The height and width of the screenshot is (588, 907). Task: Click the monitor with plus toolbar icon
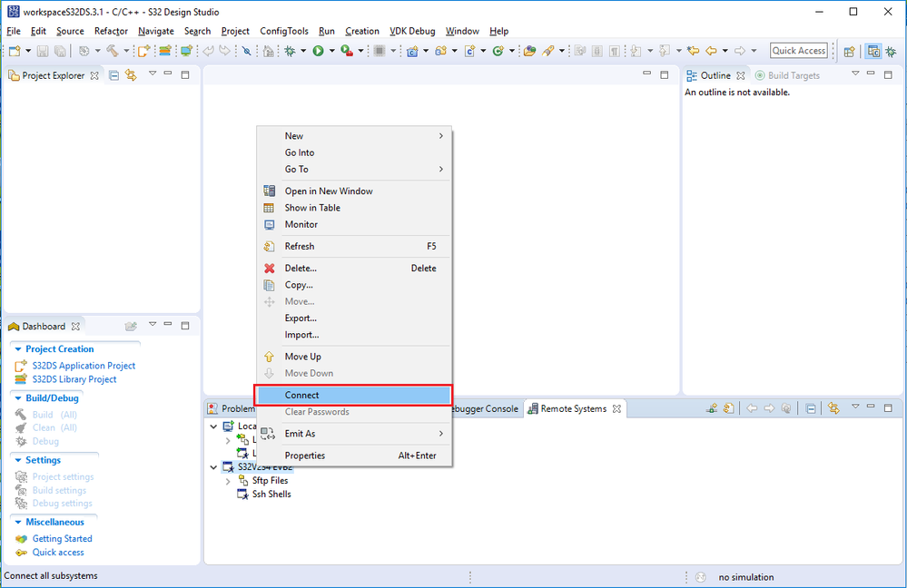186,51
